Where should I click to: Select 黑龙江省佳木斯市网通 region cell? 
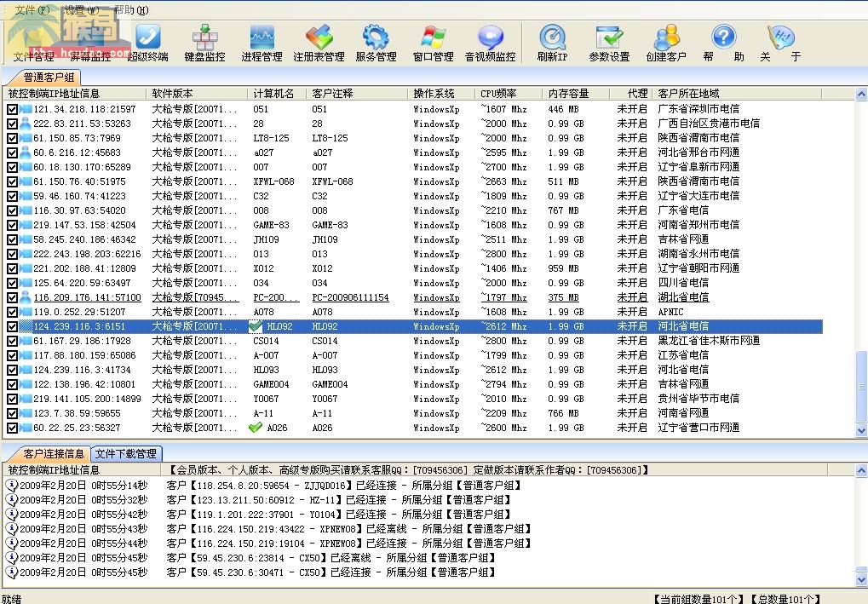tap(709, 341)
